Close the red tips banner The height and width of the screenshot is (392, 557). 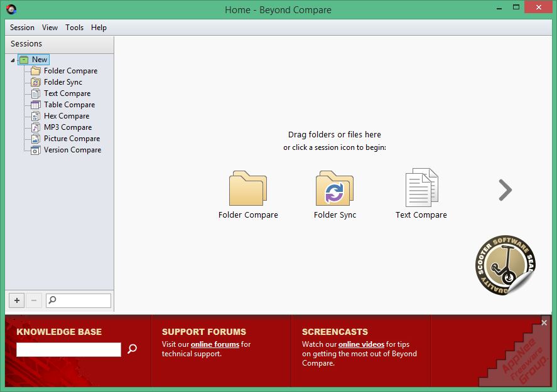544,322
